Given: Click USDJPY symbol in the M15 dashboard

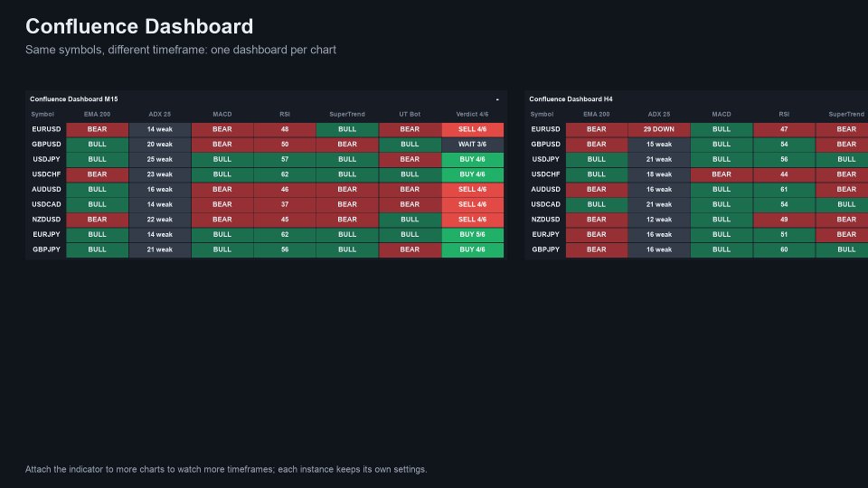Looking at the screenshot, I should point(46,159).
